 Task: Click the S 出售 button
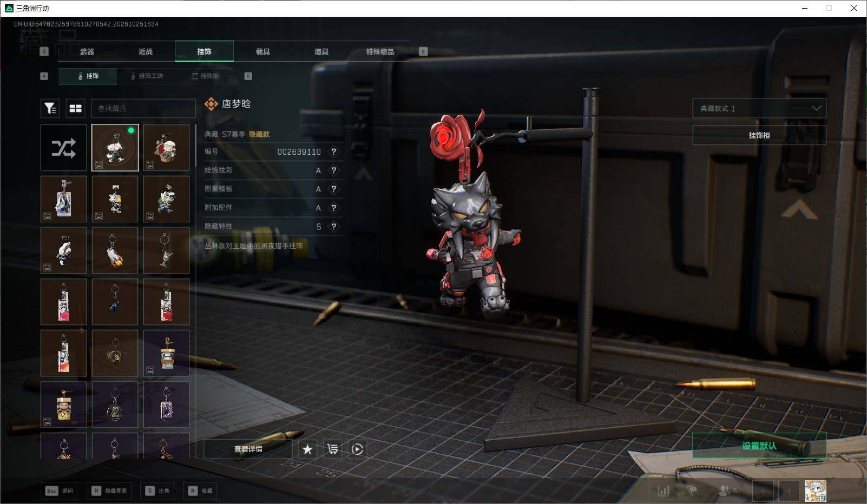coord(157,490)
